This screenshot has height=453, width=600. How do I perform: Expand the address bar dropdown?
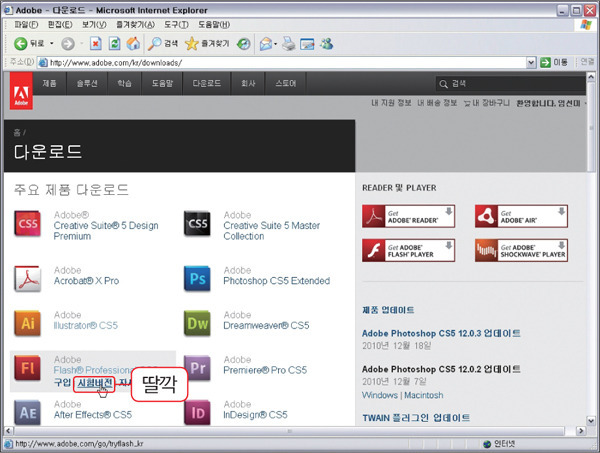tap(531, 62)
